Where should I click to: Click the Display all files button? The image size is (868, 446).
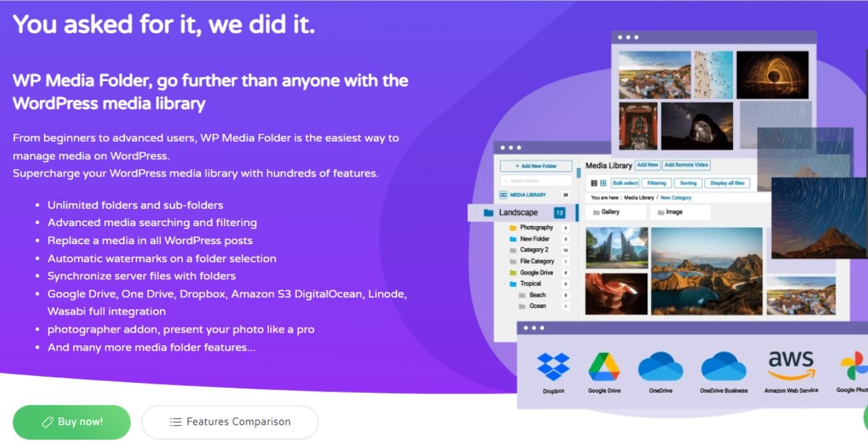[727, 183]
